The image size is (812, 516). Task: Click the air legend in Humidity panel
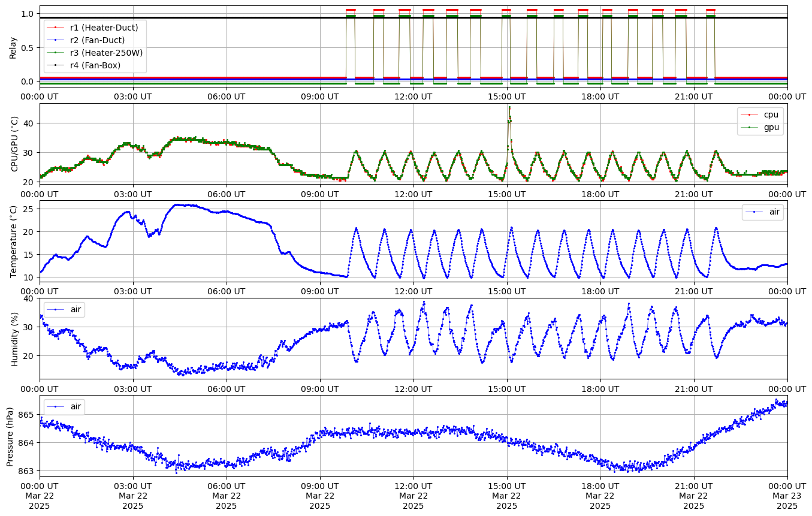pos(64,309)
